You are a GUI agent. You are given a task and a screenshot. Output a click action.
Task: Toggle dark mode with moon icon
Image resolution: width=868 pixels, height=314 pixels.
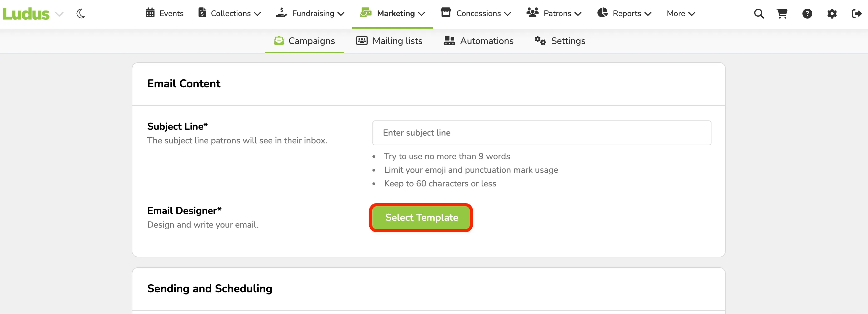pos(80,14)
